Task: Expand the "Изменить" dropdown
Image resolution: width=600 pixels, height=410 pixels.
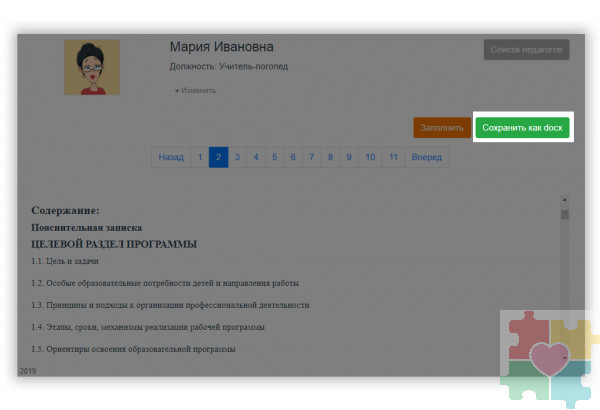Action: (x=195, y=91)
